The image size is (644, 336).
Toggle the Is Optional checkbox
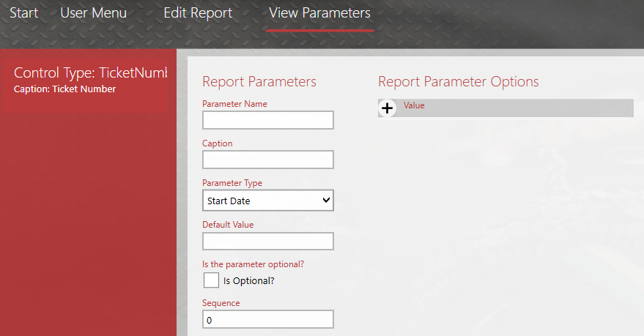[x=211, y=280]
